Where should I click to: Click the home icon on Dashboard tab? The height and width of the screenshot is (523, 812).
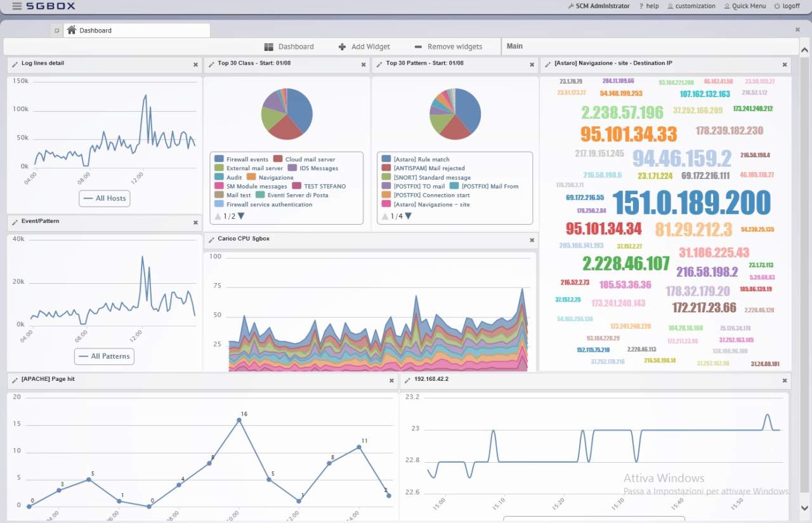tap(71, 30)
